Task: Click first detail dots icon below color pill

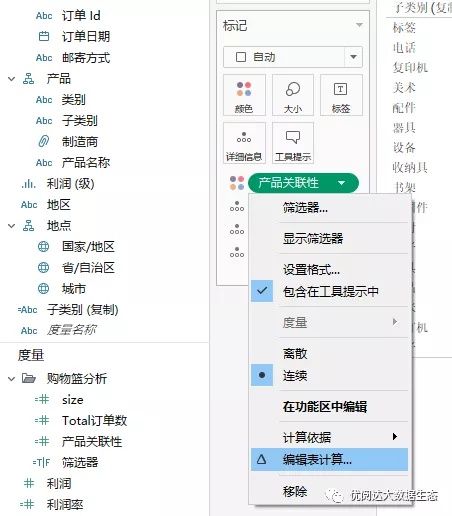Action: click(237, 206)
